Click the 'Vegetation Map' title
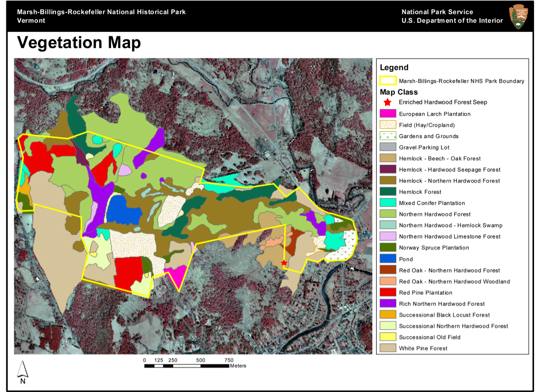 (79, 43)
